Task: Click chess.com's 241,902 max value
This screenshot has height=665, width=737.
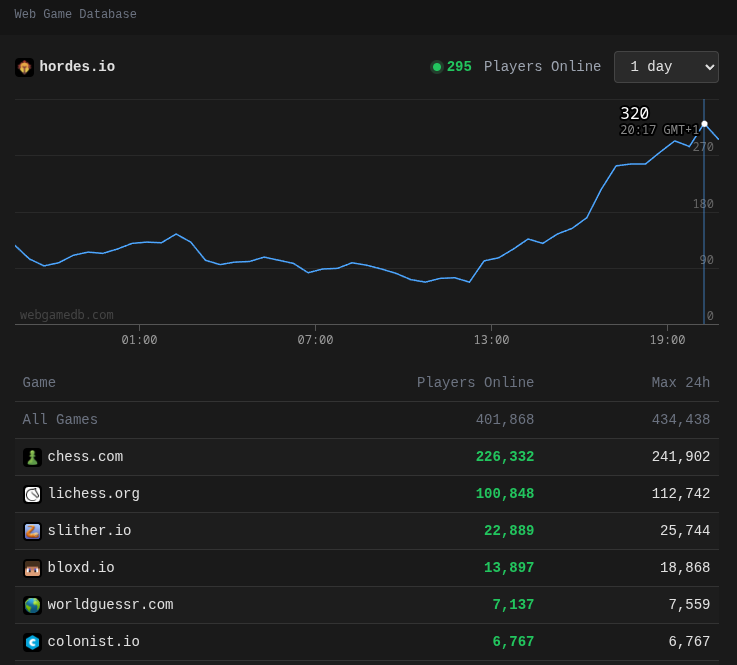Action: tap(681, 457)
